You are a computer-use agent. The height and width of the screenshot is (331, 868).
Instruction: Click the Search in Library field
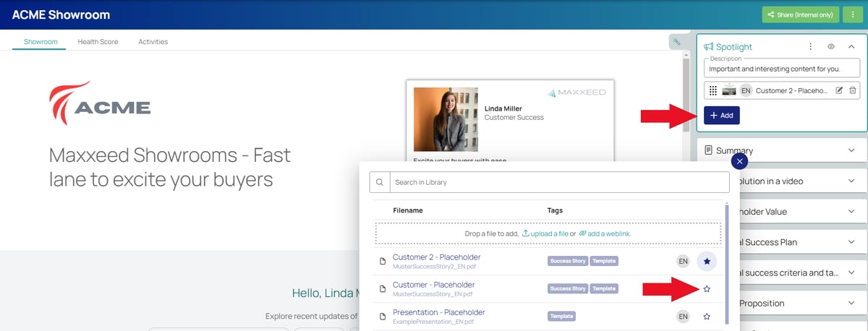[559, 182]
